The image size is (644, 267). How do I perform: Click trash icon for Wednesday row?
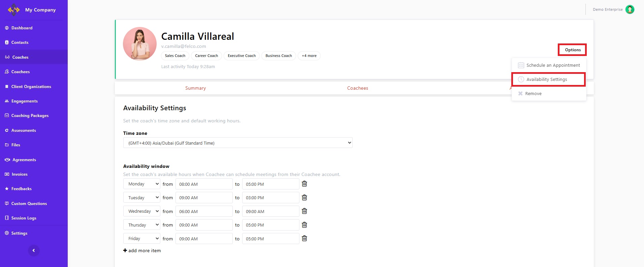[x=304, y=211]
